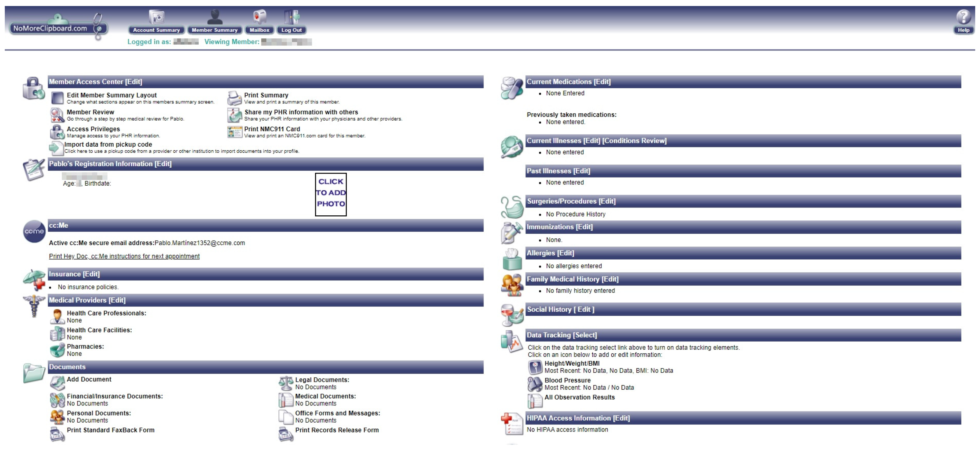Click Share my PHR information with others
Screen dimensions: 980x449
click(301, 112)
